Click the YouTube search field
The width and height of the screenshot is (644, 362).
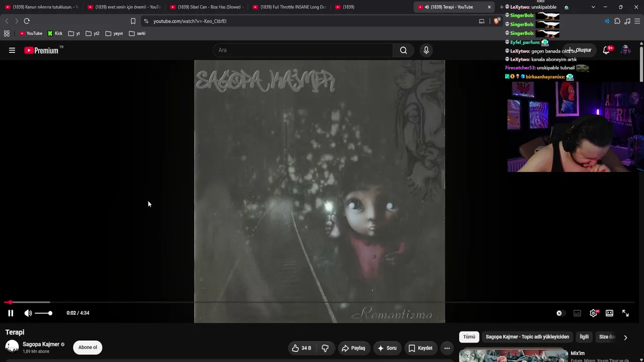(x=303, y=50)
